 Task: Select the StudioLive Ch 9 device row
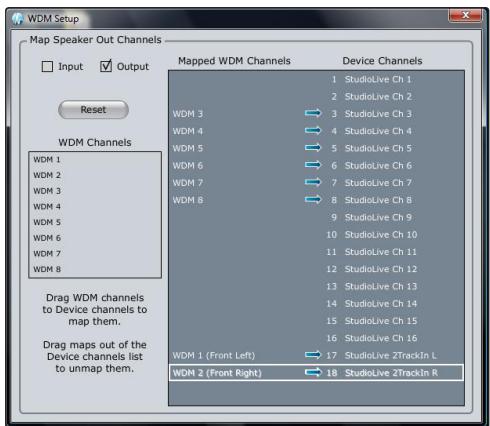click(316, 217)
